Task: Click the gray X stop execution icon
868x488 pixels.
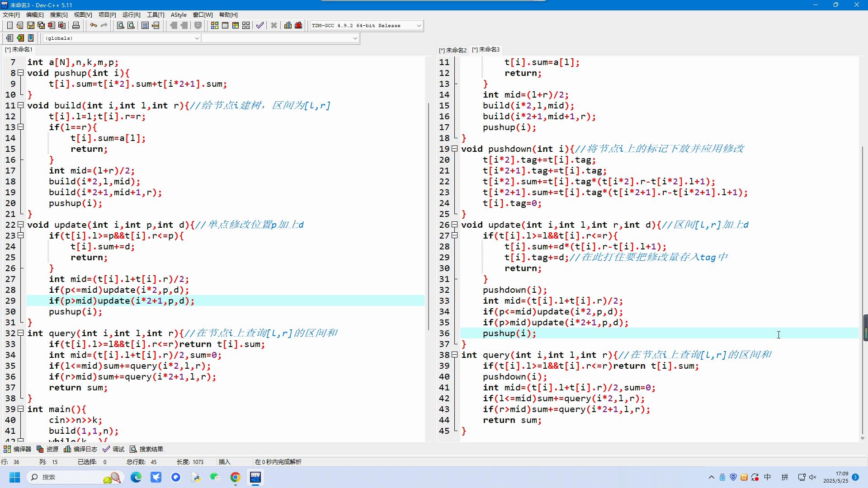Action: point(274,26)
